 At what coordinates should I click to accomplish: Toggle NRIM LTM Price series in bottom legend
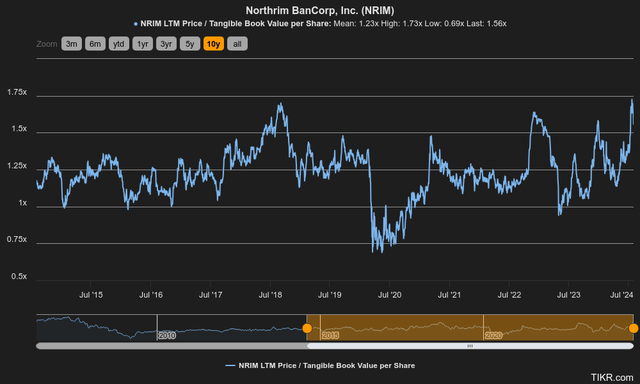320,366
